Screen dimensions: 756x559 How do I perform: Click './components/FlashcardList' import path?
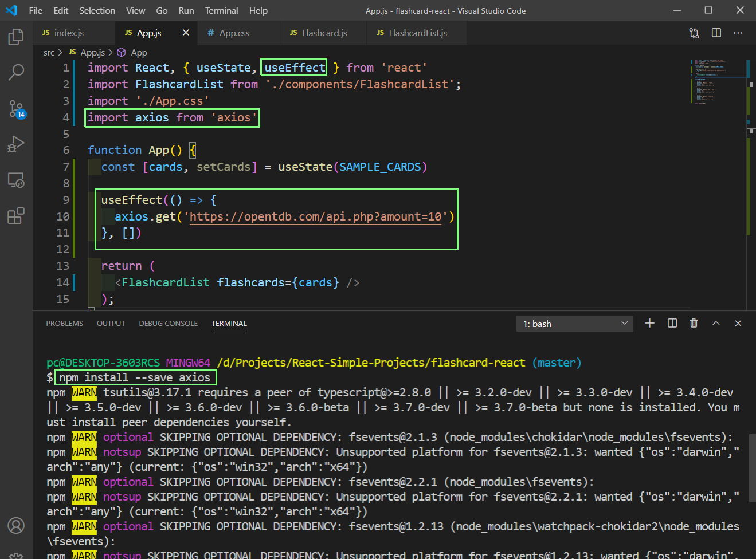pos(359,84)
